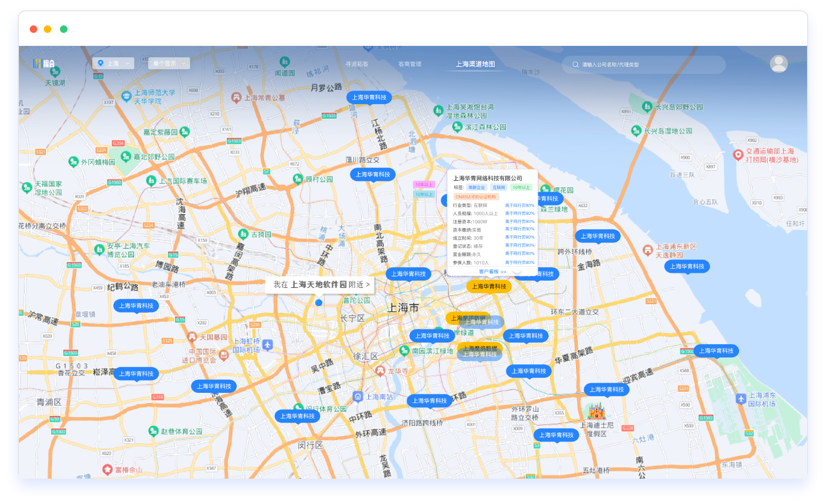
Task: Open the 单个显示 display mode dropdown
Action: (x=169, y=63)
